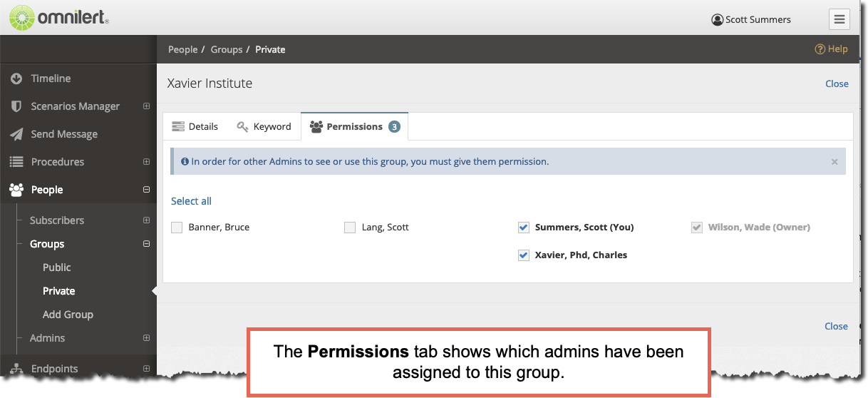Screen dimensions: 868x398
Task: Click the Procedures list icon
Action: 16,162
